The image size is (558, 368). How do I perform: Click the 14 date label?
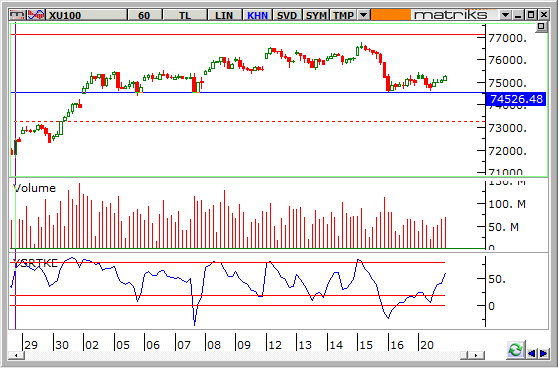(336, 345)
